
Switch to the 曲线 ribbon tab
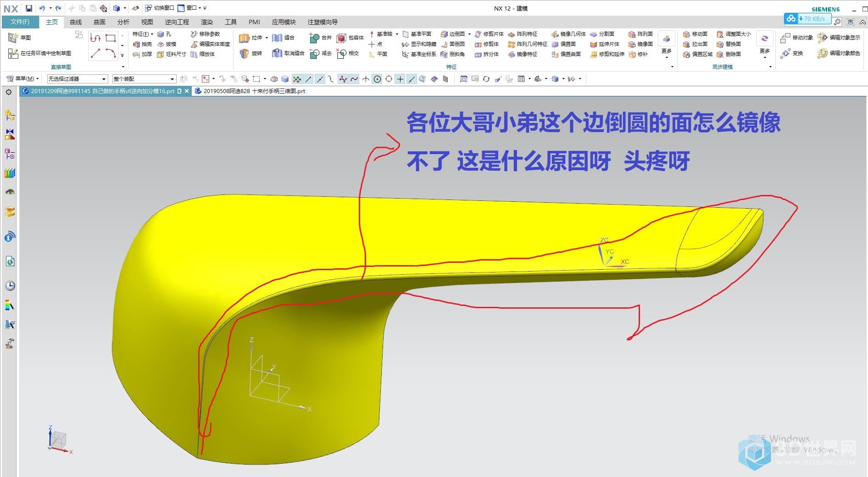click(76, 22)
